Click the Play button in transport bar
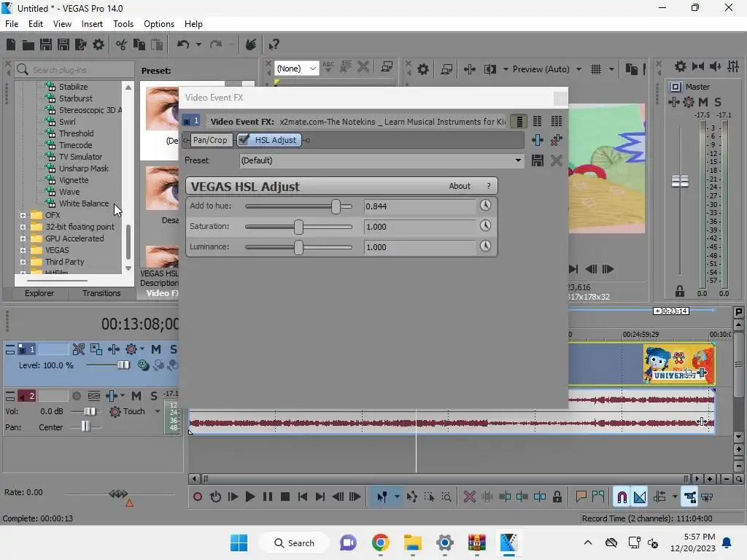The width and height of the screenshot is (747, 560). coord(249,497)
